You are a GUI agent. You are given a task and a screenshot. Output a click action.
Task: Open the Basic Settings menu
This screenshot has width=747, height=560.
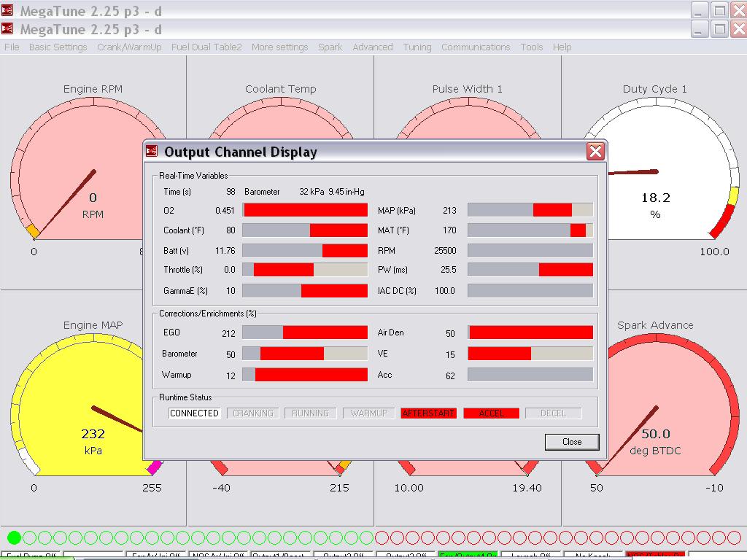point(58,47)
